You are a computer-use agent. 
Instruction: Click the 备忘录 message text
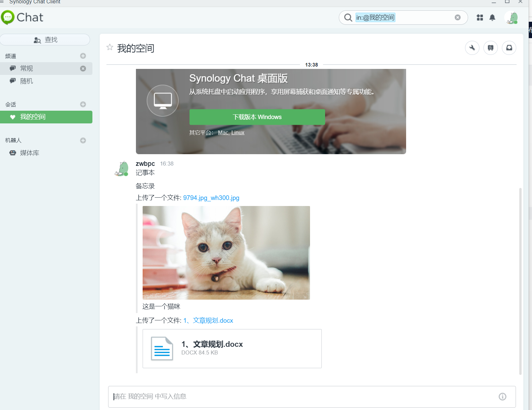(145, 186)
